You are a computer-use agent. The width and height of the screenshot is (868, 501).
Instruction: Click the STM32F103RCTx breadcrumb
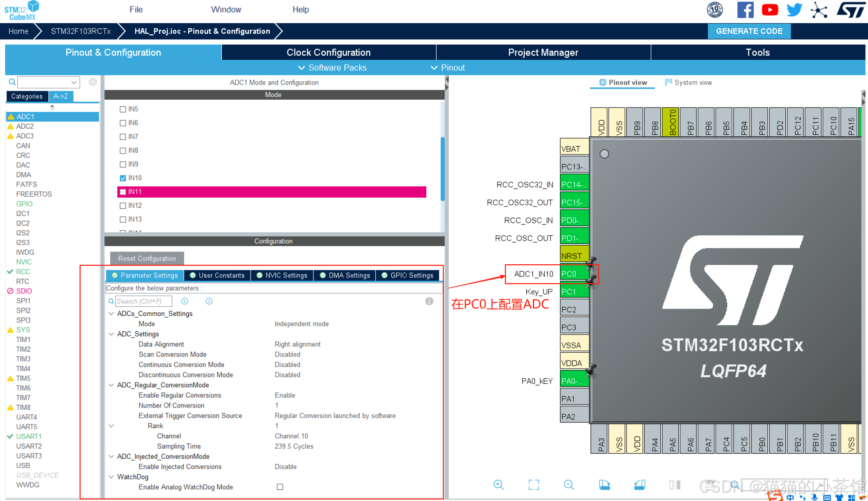[x=81, y=31]
